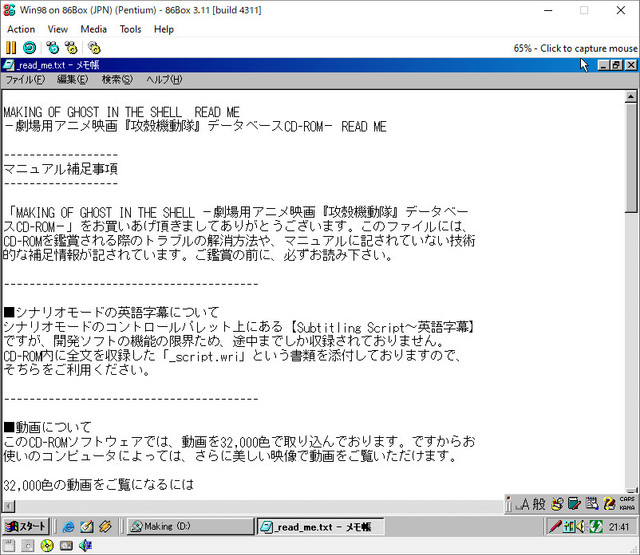The height and width of the screenshot is (555, 640).
Task: Click 86Box app icon in title bar
Action: pos(9,10)
